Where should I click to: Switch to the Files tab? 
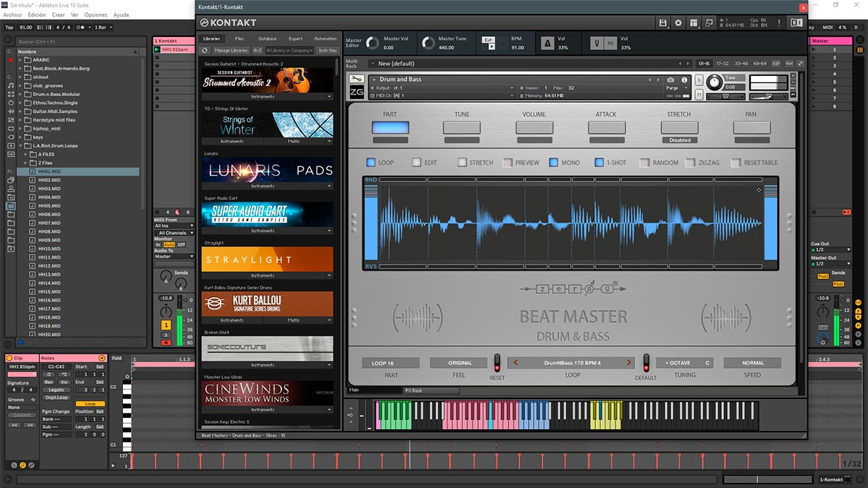(239, 38)
